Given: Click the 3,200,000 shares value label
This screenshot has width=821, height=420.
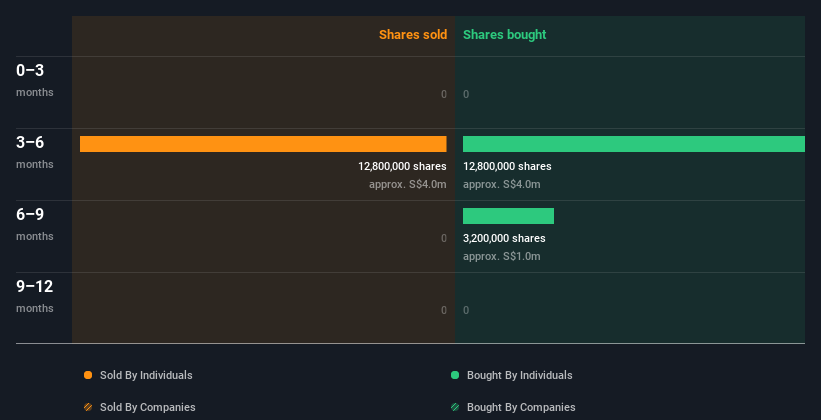Looking at the screenshot, I should coord(504,238).
